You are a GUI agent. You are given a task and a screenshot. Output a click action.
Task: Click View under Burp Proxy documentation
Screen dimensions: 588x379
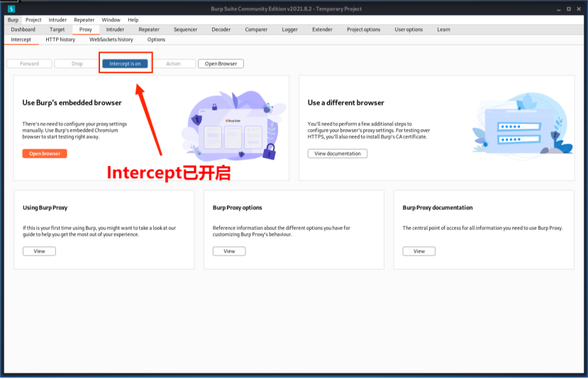tap(419, 251)
